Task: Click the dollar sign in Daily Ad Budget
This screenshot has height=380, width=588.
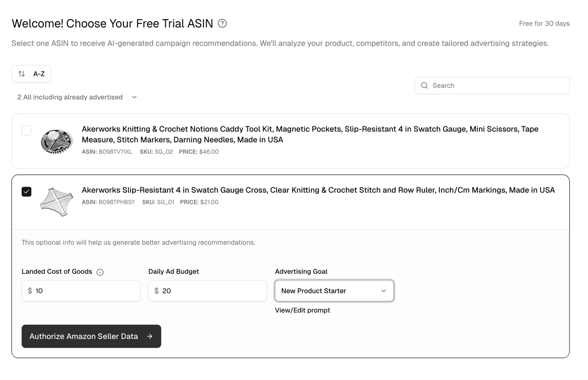Action: click(x=156, y=291)
